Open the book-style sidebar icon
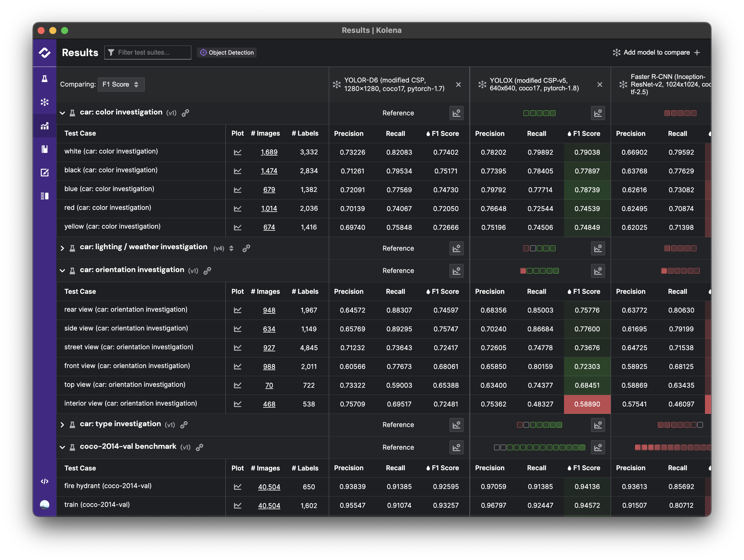Viewport: 744px width, 560px height. (x=44, y=149)
